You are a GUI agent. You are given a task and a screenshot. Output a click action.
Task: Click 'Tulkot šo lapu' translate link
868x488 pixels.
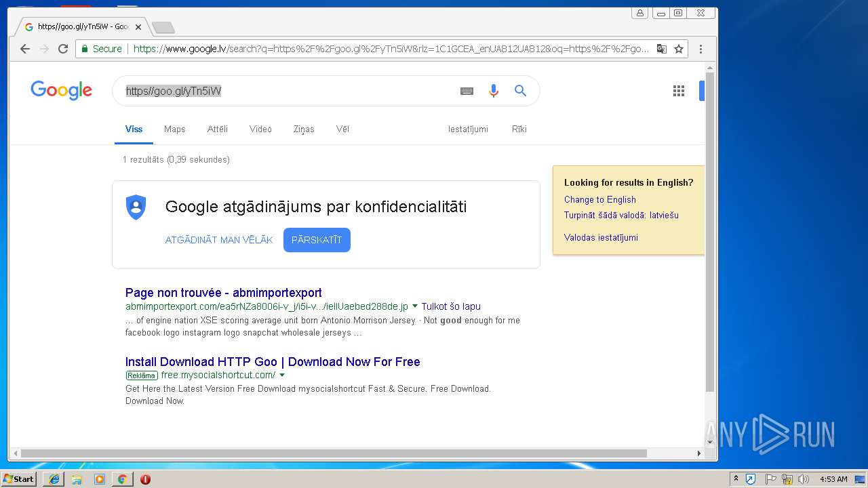click(x=451, y=306)
